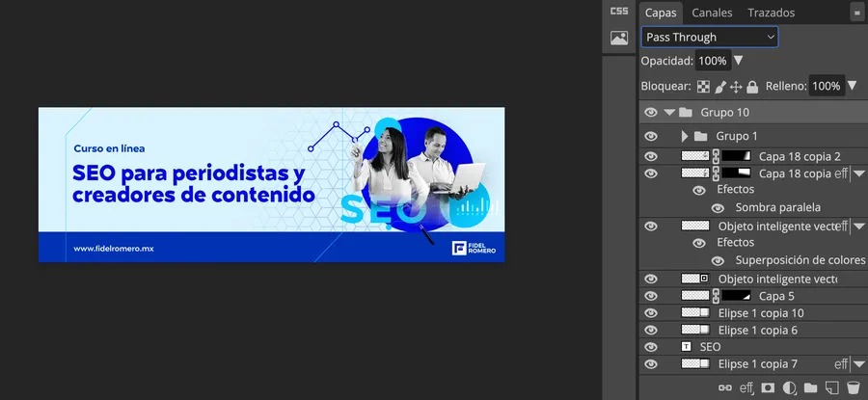Click the lock position move icon

coord(736,87)
